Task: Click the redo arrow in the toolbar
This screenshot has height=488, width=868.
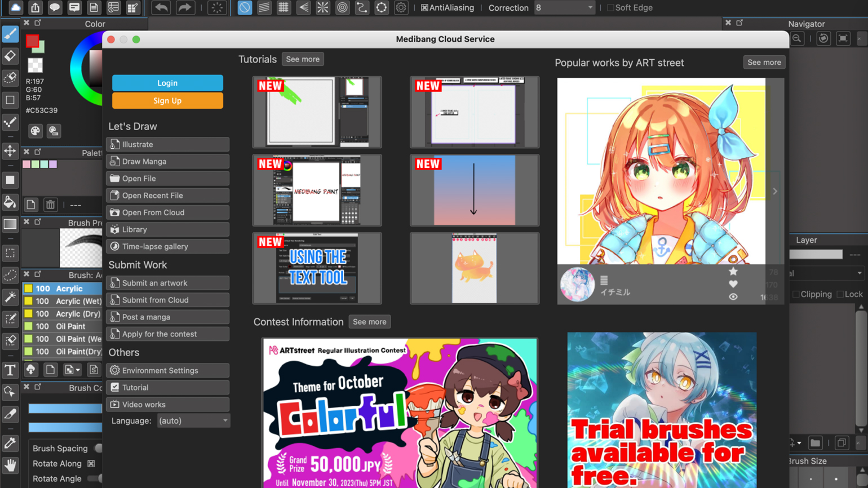Action: pos(184,8)
